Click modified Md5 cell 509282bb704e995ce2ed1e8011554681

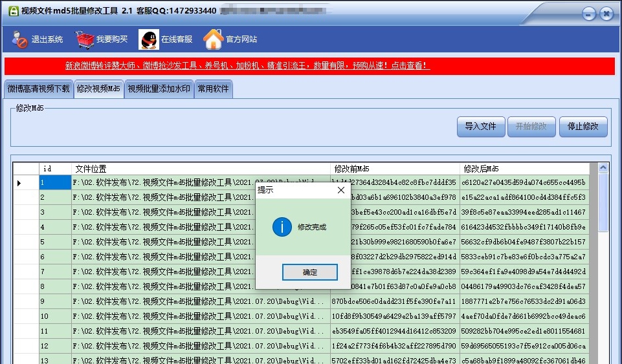point(524,331)
